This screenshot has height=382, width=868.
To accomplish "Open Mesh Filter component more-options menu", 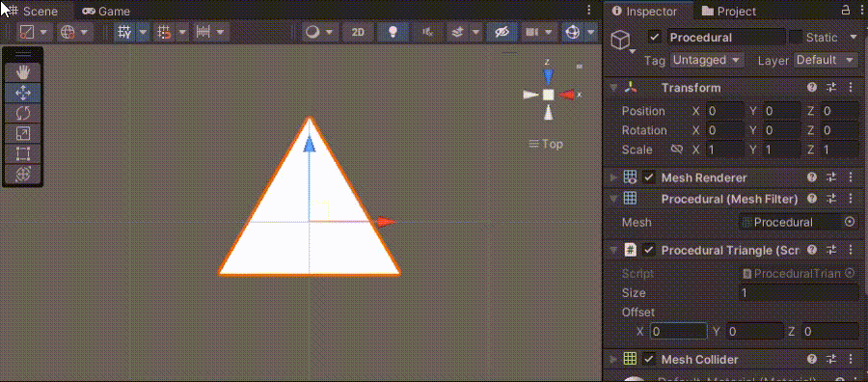I will pyautogui.click(x=851, y=199).
